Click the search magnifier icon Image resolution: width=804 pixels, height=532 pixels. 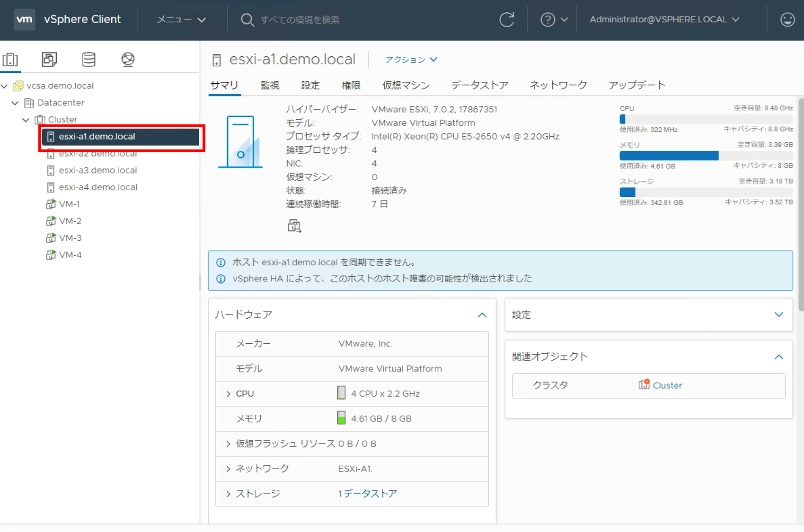tap(247, 20)
